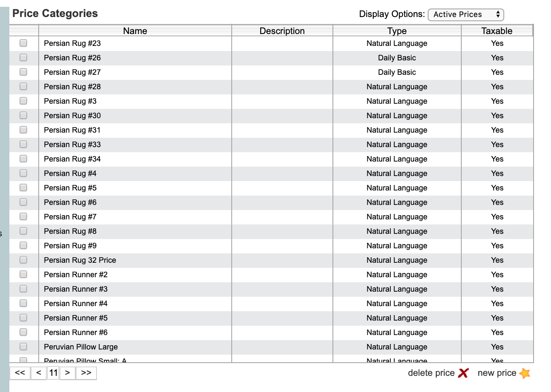551x392 pixels.
Task: Open the Display Options dropdown
Action: 466,14
